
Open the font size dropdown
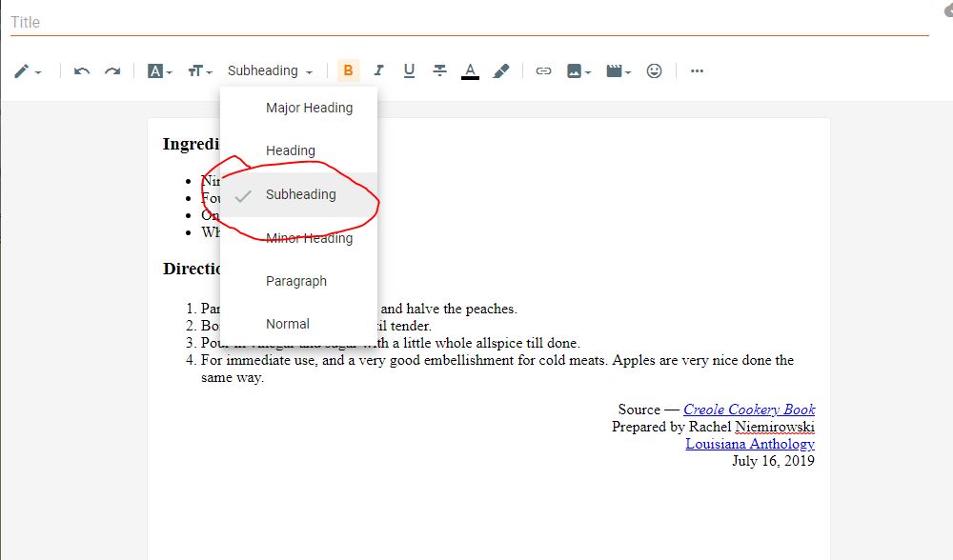200,71
